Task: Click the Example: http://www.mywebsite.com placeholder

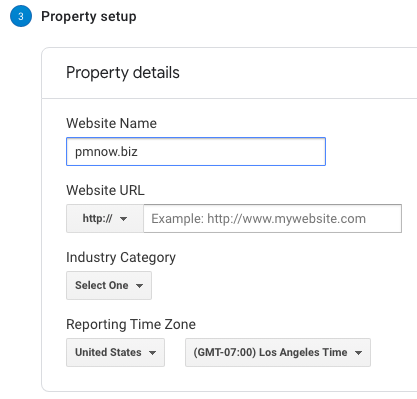Action: tap(259, 219)
